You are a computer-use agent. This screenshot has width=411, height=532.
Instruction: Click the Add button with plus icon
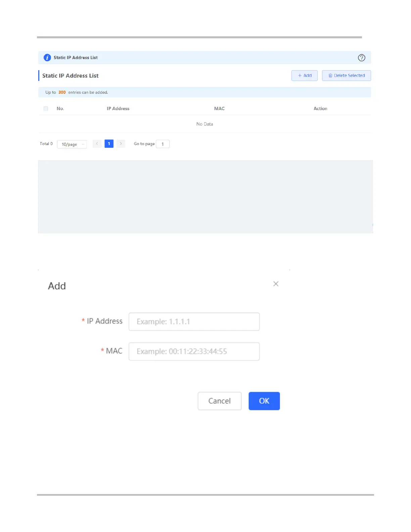[304, 76]
